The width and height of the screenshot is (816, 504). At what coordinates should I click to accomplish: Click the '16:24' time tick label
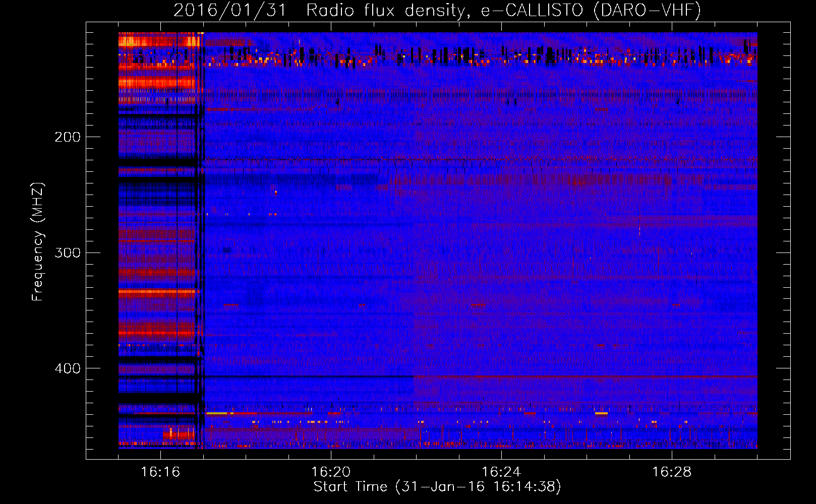click(x=501, y=472)
